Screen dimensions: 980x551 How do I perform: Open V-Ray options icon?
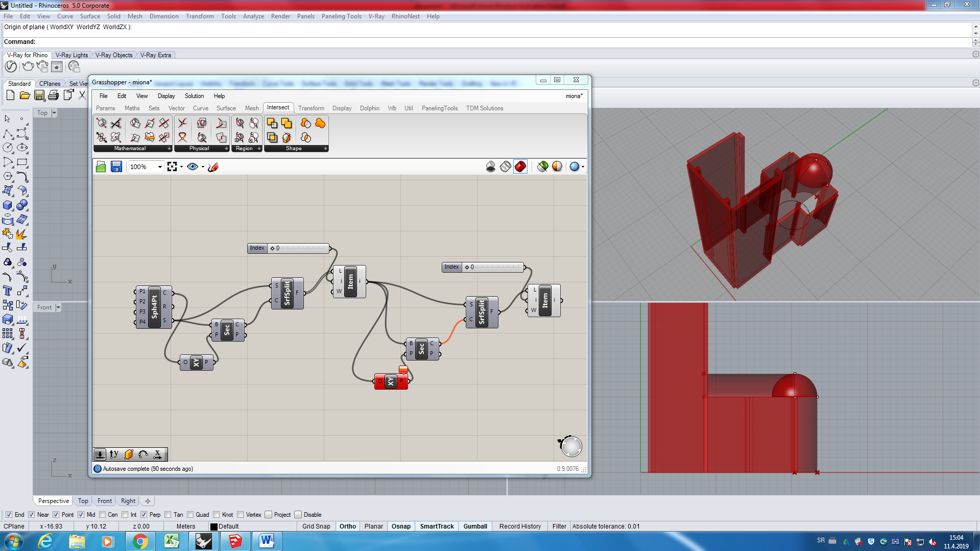(x=11, y=66)
